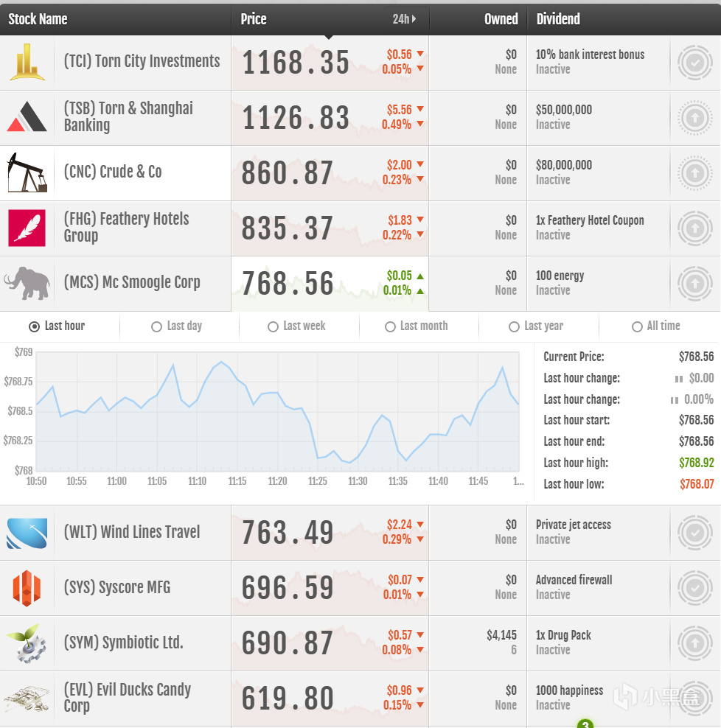Expand the WLT price 763.49 chart
The width and height of the screenshot is (721, 728).
330,533
